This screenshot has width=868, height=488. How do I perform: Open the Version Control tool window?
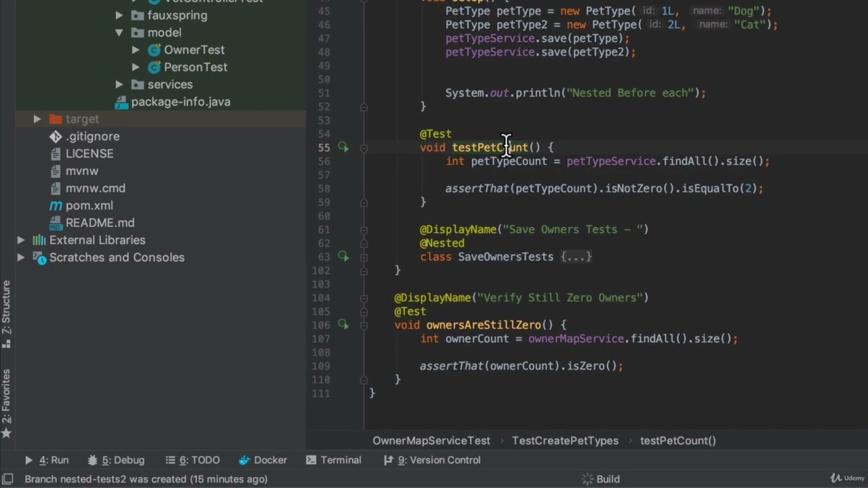[x=432, y=460]
